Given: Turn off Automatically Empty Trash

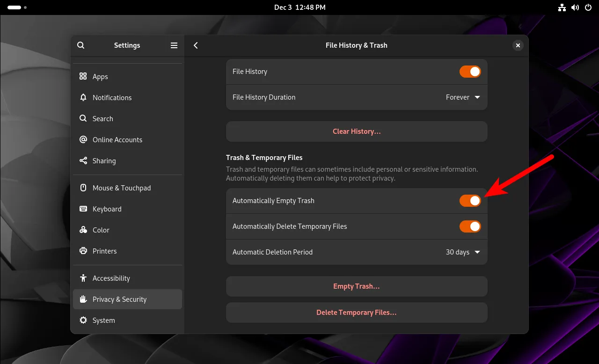Looking at the screenshot, I should coord(470,201).
